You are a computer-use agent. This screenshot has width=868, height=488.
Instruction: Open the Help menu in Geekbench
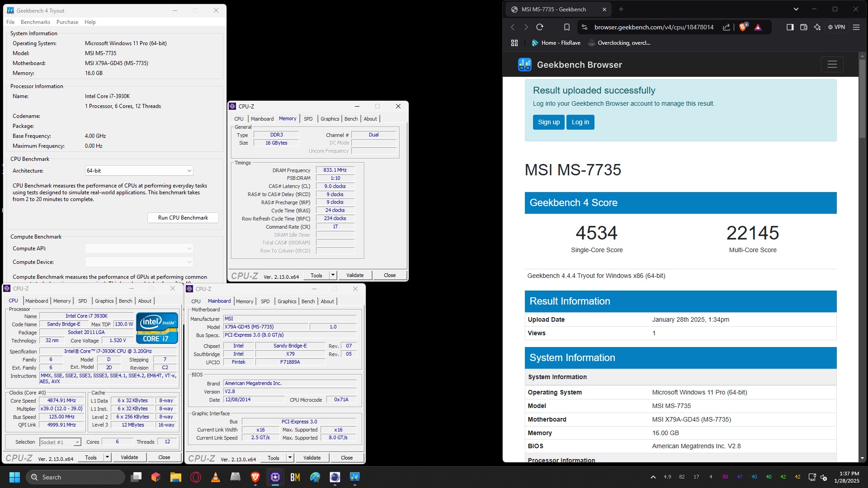click(x=90, y=22)
